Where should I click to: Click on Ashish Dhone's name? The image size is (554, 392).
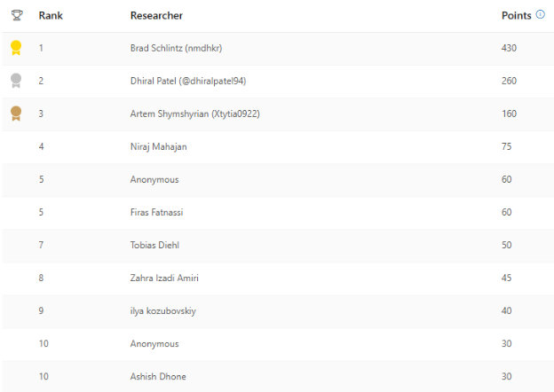[x=158, y=376]
